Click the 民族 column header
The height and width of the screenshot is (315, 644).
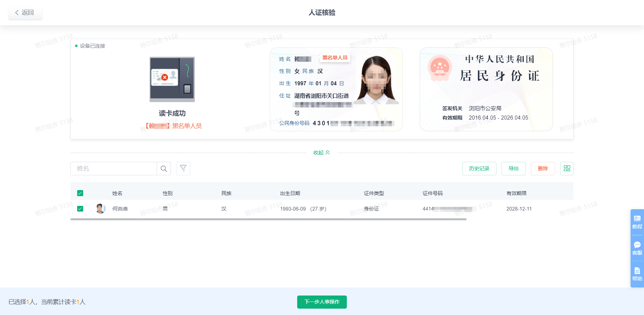point(226,193)
